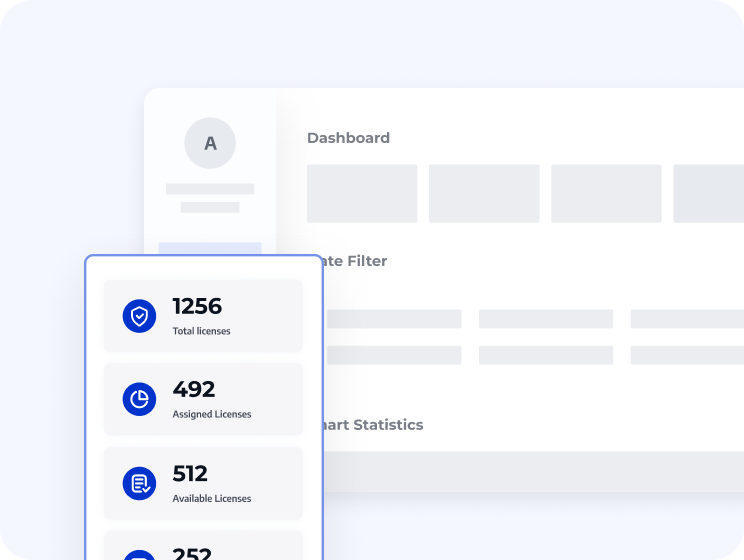Open the profile avatar labeled A
Image resolution: width=744 pixels, height=560 pixels.
pyautogui.click(x=210, y=143)
